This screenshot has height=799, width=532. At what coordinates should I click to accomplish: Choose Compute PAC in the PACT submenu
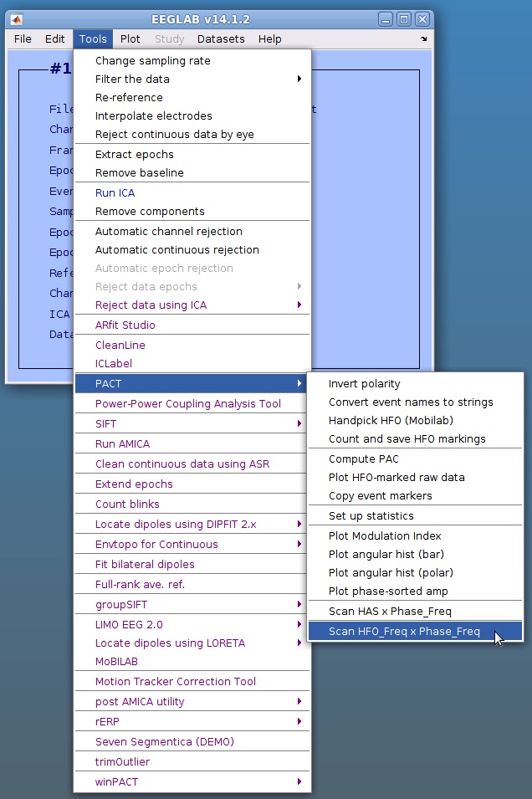coord(363,459)
